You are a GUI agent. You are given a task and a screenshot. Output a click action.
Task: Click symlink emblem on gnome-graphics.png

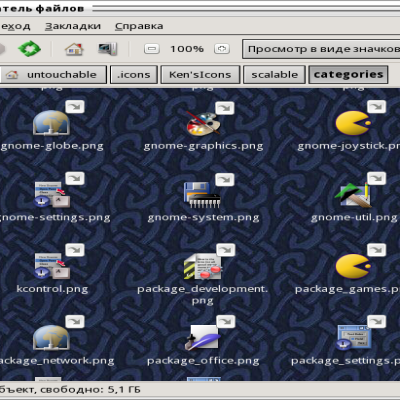pos(225,108)
